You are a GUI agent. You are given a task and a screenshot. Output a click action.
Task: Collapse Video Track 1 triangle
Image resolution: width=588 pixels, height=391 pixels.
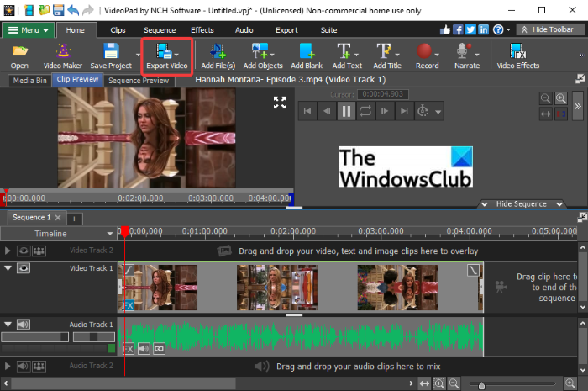8,268
